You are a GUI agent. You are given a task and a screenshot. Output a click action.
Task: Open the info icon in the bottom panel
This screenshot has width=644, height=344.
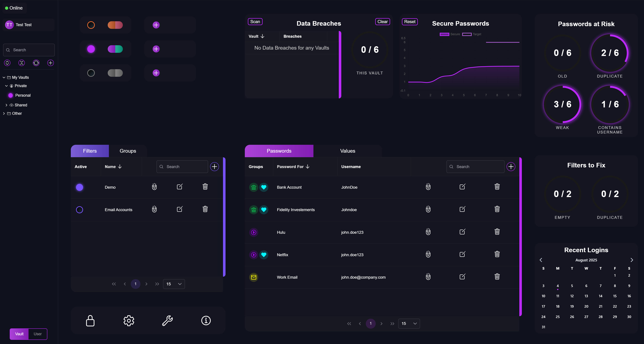(206, 321)
